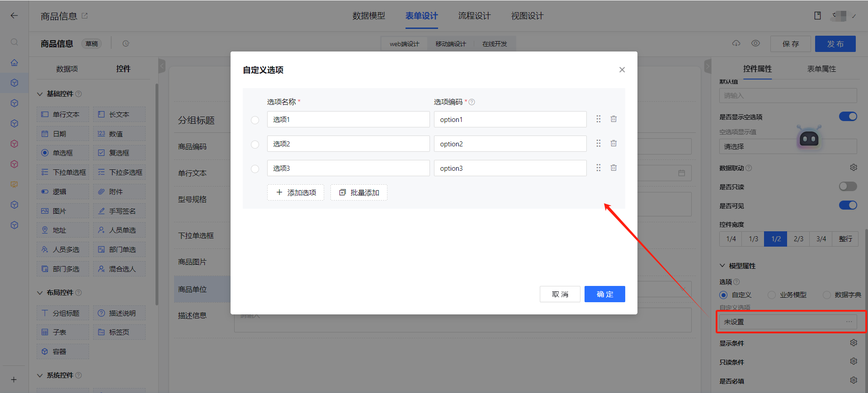The width and height of the screenshot is (868, 393).
Task: Confirm with the 确定 button
Action: tap(605, 294)
